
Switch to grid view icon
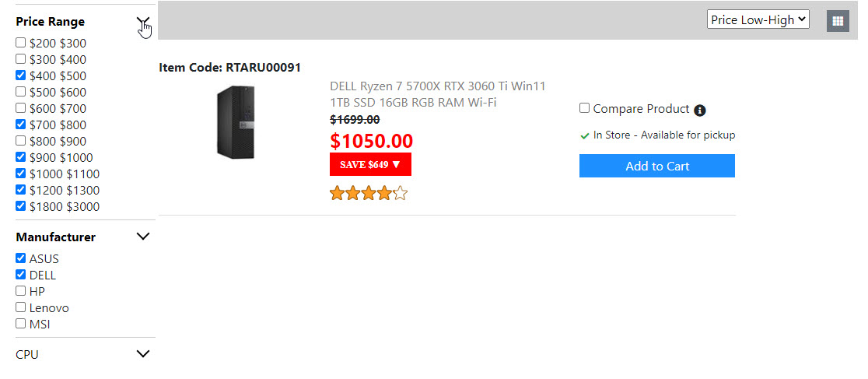(838, 21)
